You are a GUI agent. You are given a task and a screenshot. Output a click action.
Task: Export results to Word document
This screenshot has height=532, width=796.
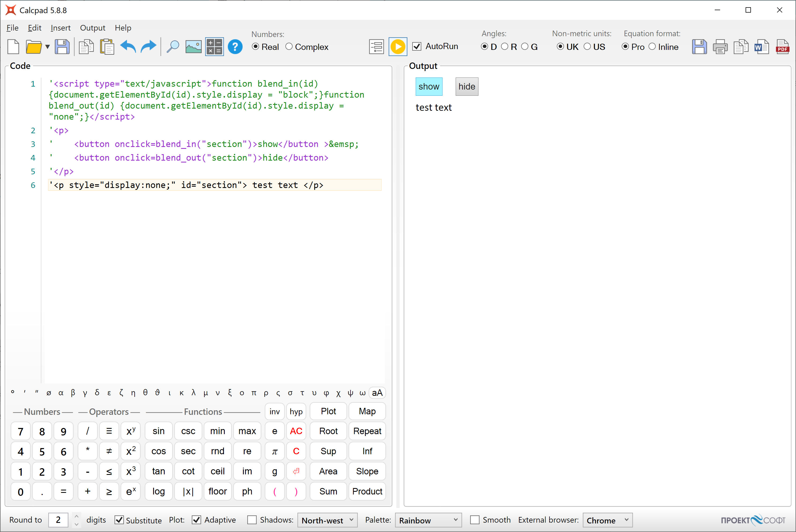[761, 46]
